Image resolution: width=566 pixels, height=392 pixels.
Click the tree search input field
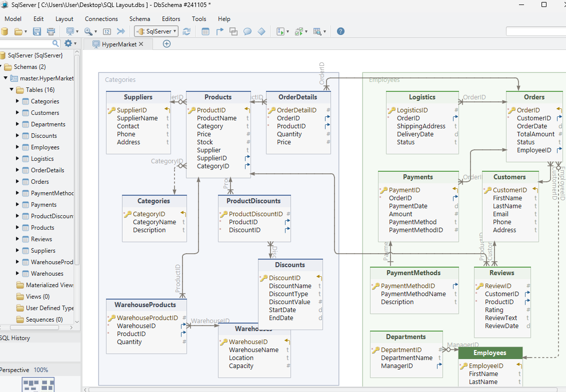26,43
